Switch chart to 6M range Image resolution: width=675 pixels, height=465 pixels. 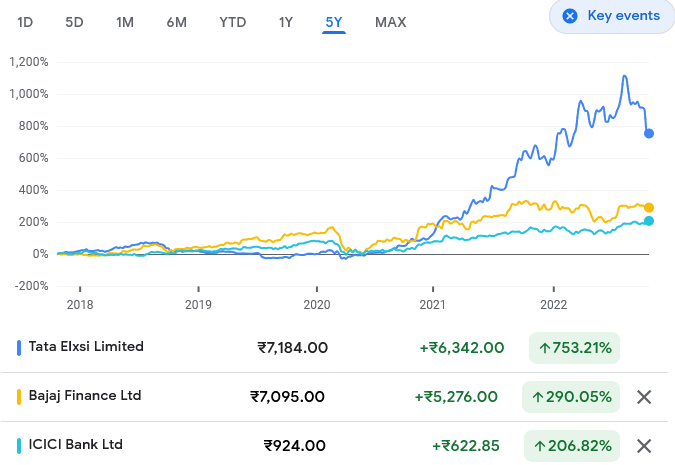[x=177, y=22]
